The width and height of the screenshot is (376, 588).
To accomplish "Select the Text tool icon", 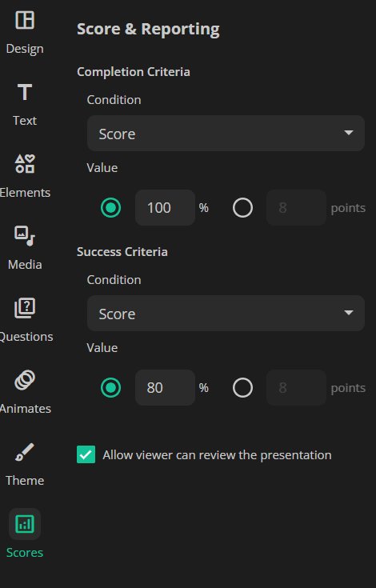I will pos(25,92).
